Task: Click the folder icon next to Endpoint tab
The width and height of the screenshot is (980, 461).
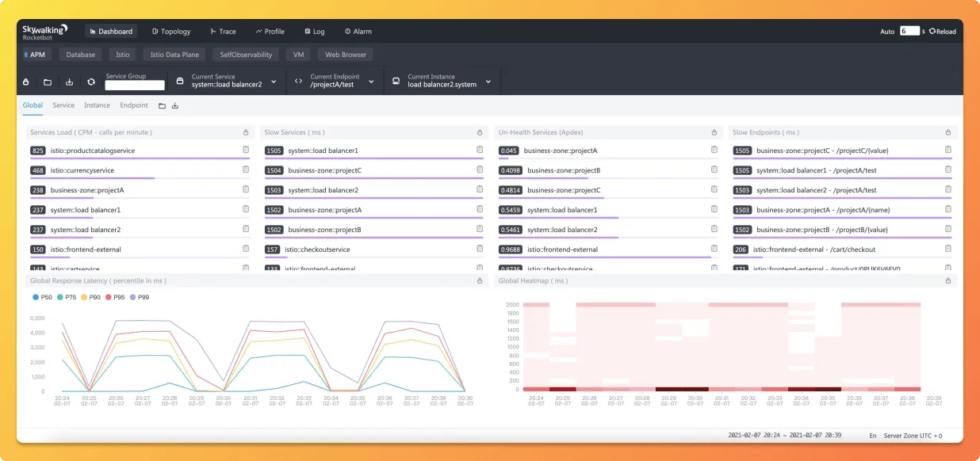Action: (162, 105)
